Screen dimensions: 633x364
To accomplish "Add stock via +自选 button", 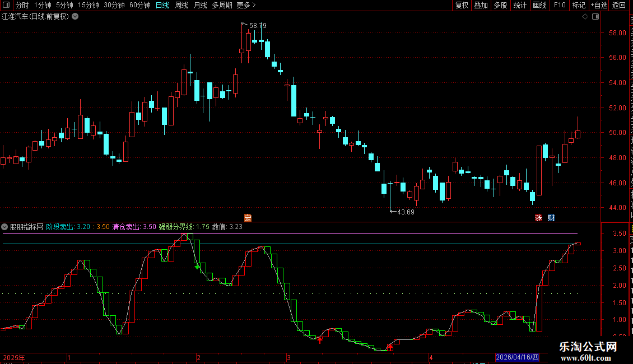I will pos(599,5).
